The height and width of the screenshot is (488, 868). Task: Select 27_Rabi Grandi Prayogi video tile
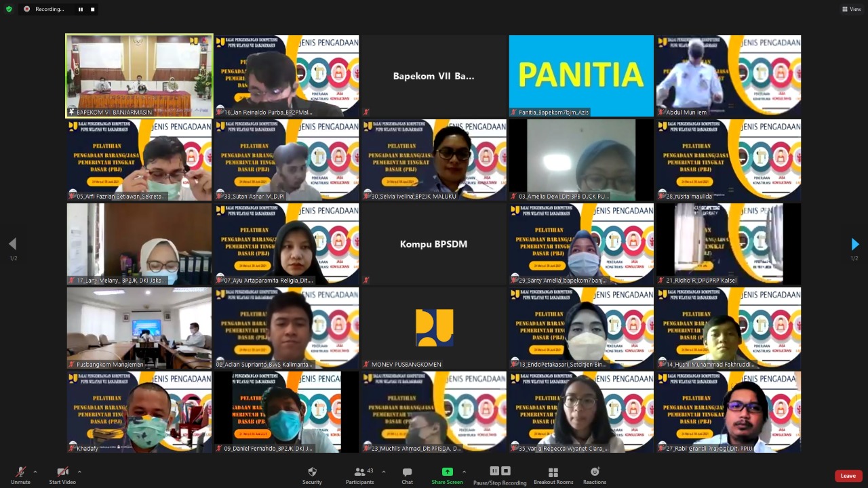728,412
